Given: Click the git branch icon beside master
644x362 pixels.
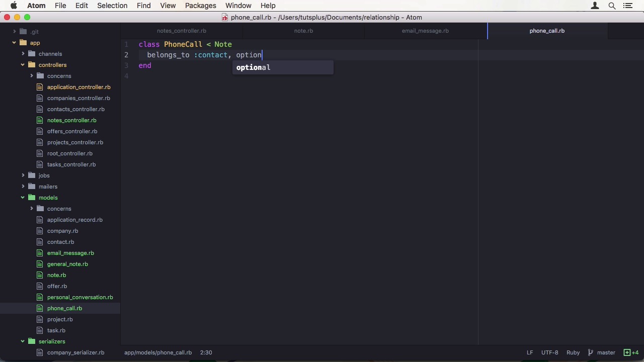Looking at the screenshot, I should (x=591, y=352).
